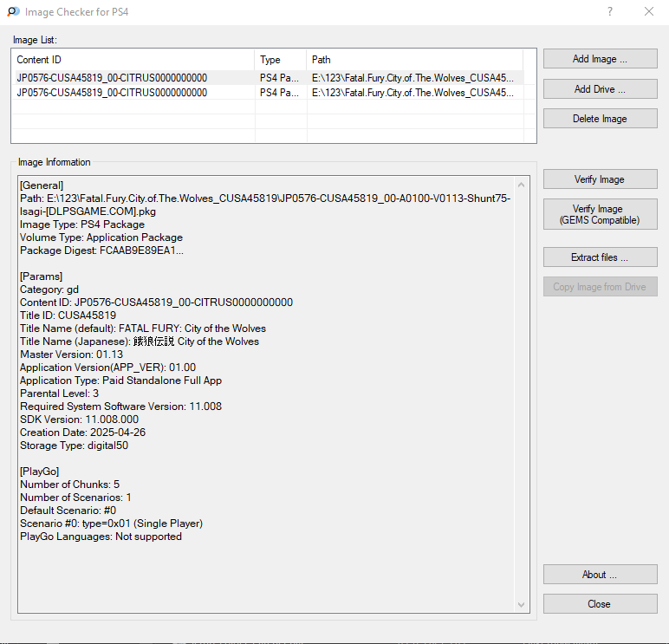The width and height of the screenshot is (669, 644).
Task: Click the [Params] section heading
Action: tap(41, 276)
